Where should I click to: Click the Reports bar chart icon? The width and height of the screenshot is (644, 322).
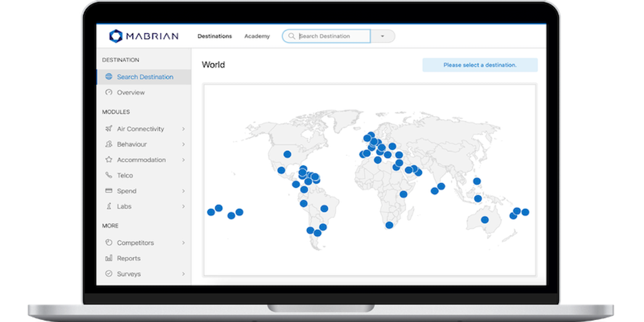point(109,258)
